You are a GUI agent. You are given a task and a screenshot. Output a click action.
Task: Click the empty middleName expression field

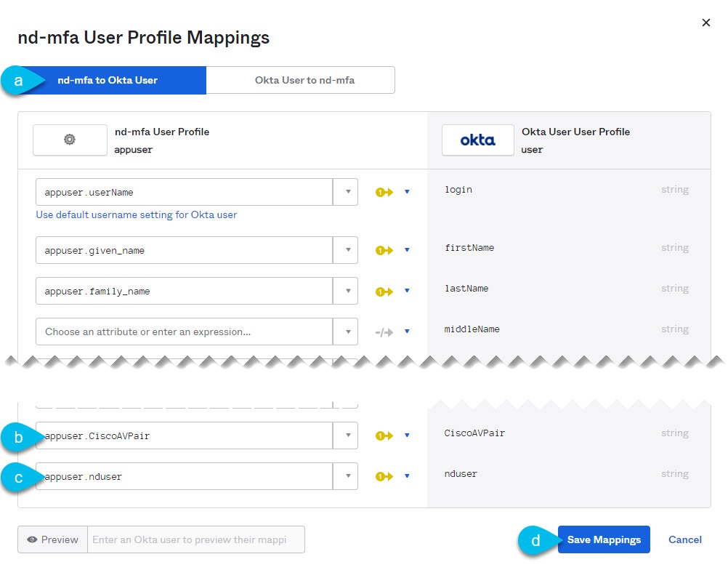pyautogui.click(x=185, y=332)
